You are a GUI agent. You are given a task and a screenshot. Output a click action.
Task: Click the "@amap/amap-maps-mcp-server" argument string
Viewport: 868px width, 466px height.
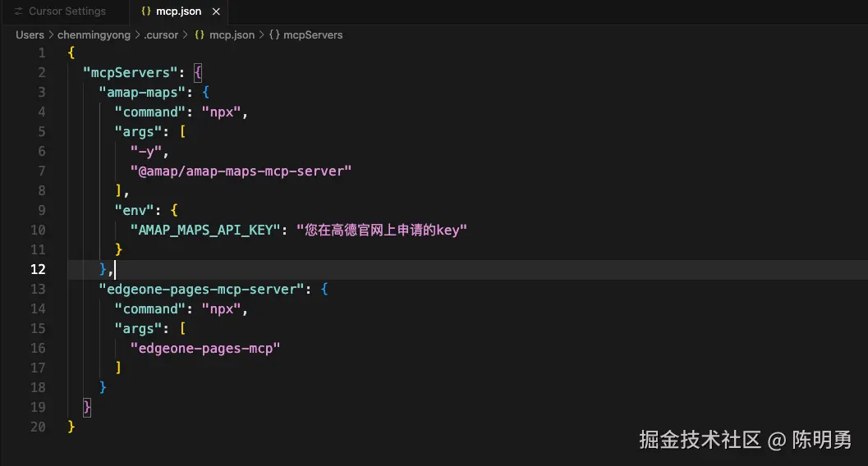pos(241,171)
